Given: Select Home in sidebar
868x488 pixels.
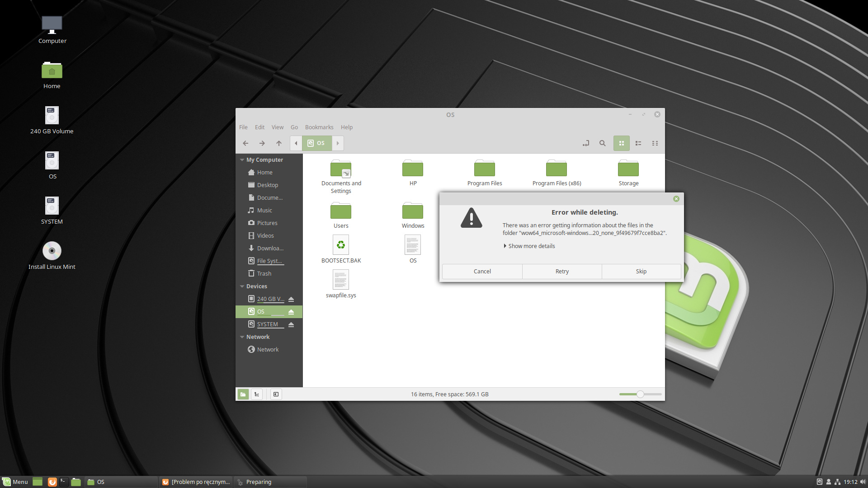Looking at the screenshot, I should pyautogui.click(x=269, y=173).
